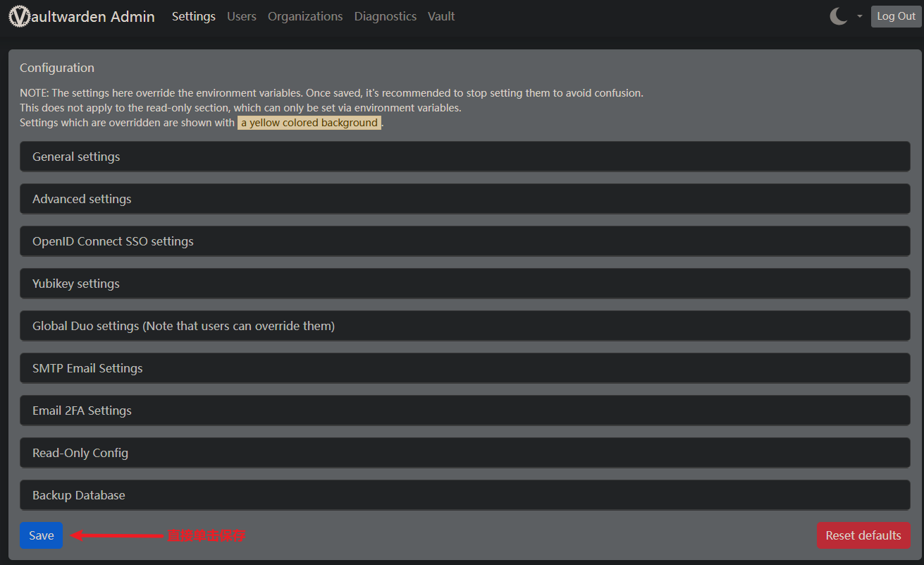This screenshot has height=565, width=924.
Task: Open the theme dropdown caret beside the moon
Action: coord(859,16)
